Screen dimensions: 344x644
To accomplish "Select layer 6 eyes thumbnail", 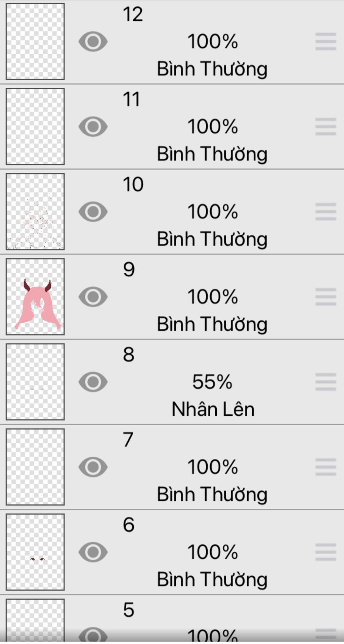I will (35, 552).
